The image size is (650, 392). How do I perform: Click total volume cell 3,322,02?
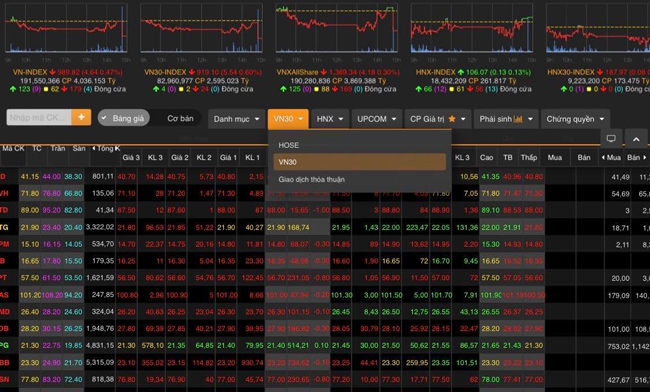tap(100, 227)
